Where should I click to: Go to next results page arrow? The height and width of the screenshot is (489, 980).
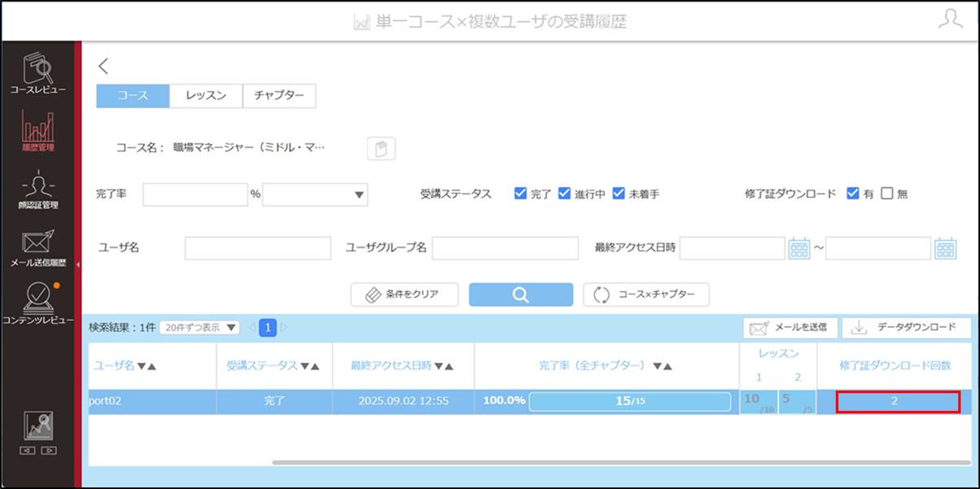pyautogui.click(x=284, y=328)
